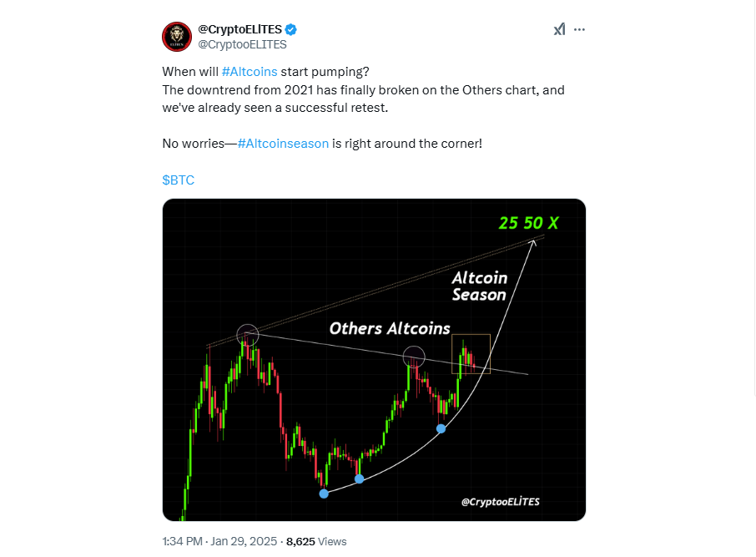
Task: Click the CryptoELITES profile avatar
Action: pos(178,36)
